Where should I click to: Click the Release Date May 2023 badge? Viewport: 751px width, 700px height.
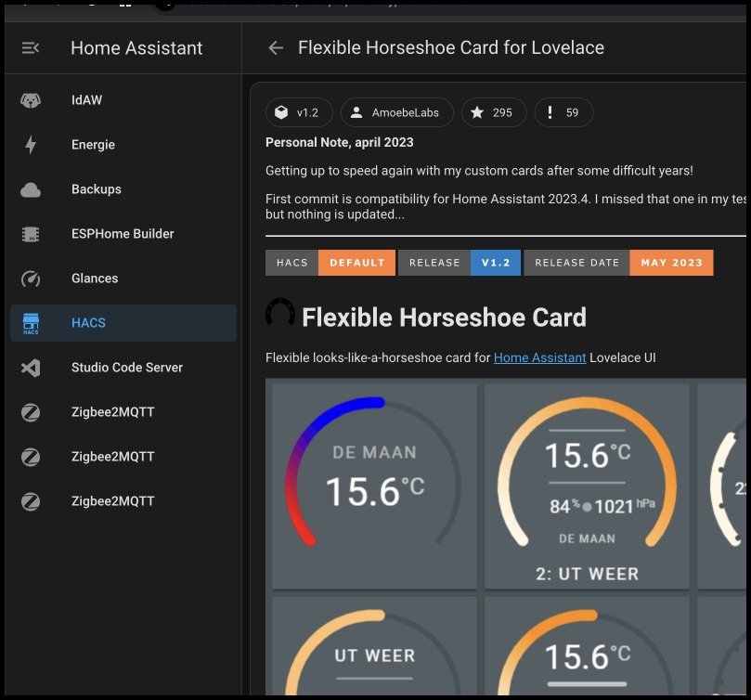coord(618,263)
